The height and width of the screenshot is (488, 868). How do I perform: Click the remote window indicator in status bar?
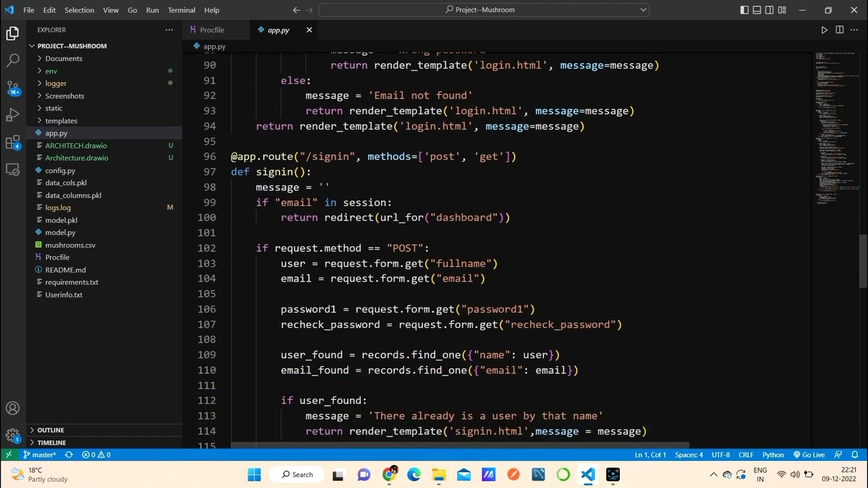9,455
